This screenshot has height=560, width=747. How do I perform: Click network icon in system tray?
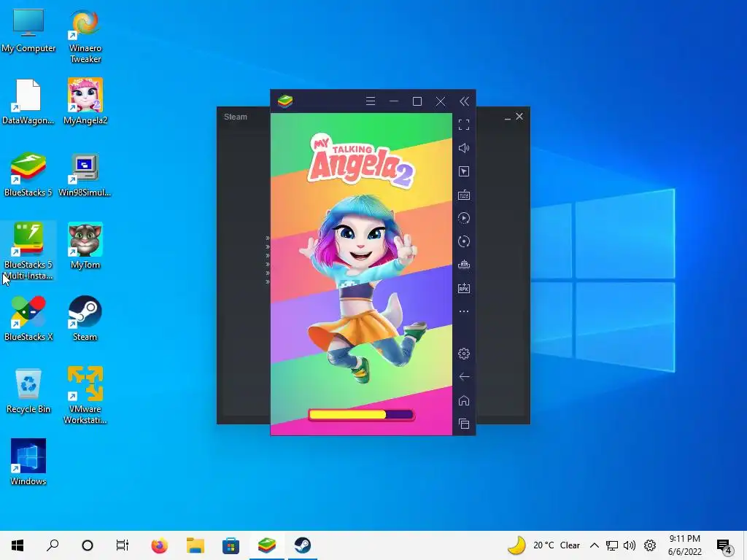coord(612,545)
